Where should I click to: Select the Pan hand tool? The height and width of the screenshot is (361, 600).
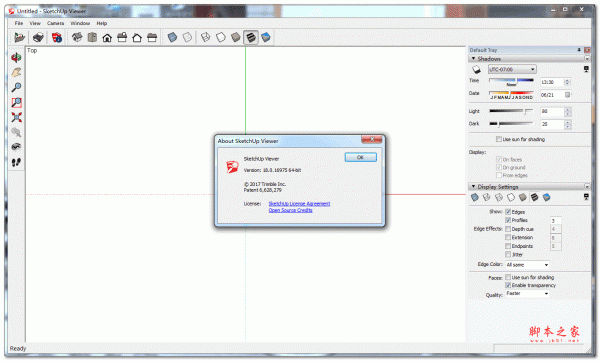tap(16, 72)
